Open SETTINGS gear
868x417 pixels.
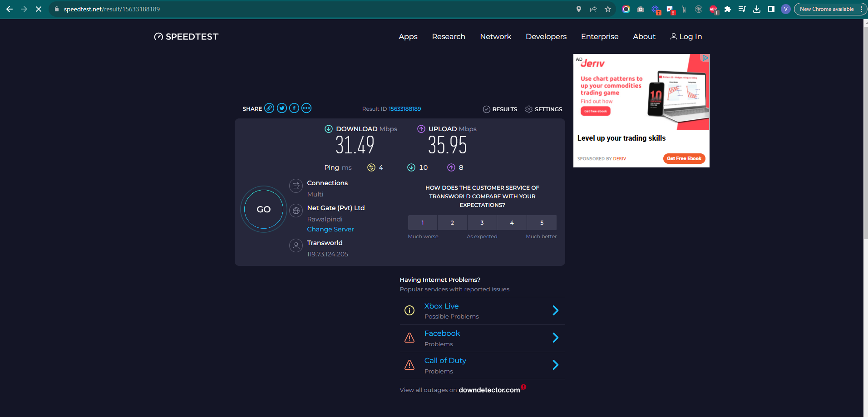pos(543,109)
